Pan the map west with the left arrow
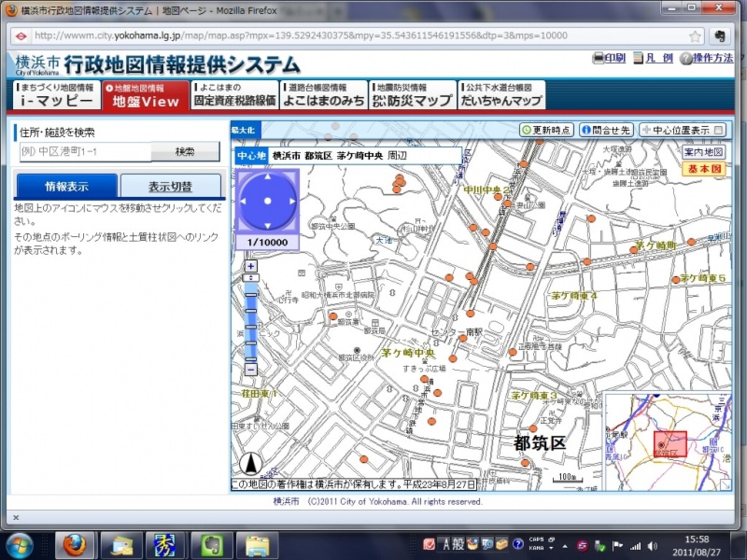747x560 pixels. (x=243, y=201)
